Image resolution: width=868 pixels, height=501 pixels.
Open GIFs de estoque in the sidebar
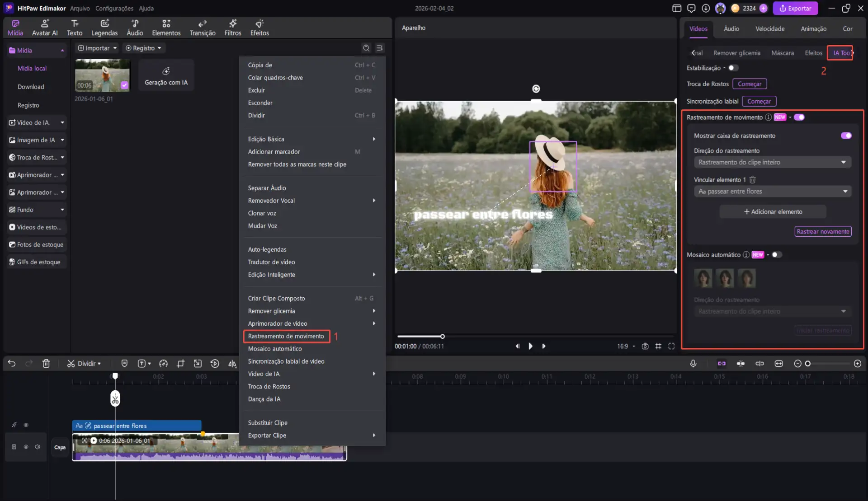[x=38, y=261]
